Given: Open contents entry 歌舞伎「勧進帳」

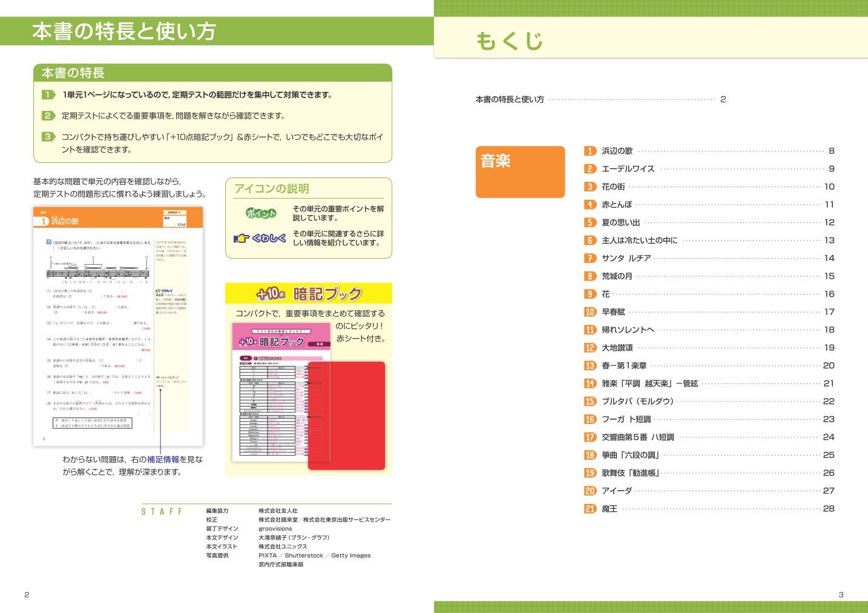Looking at the screenshot, I should [709, 472].
